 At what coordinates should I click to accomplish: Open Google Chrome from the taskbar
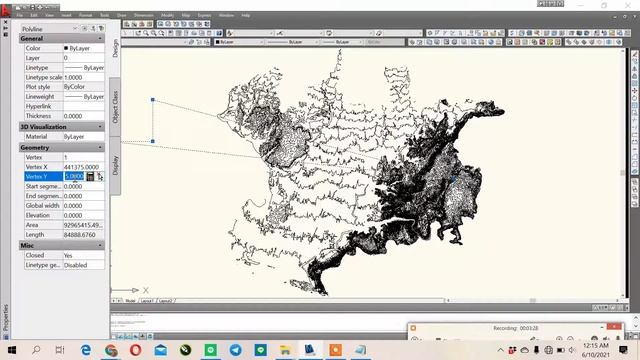coord(111,350)
